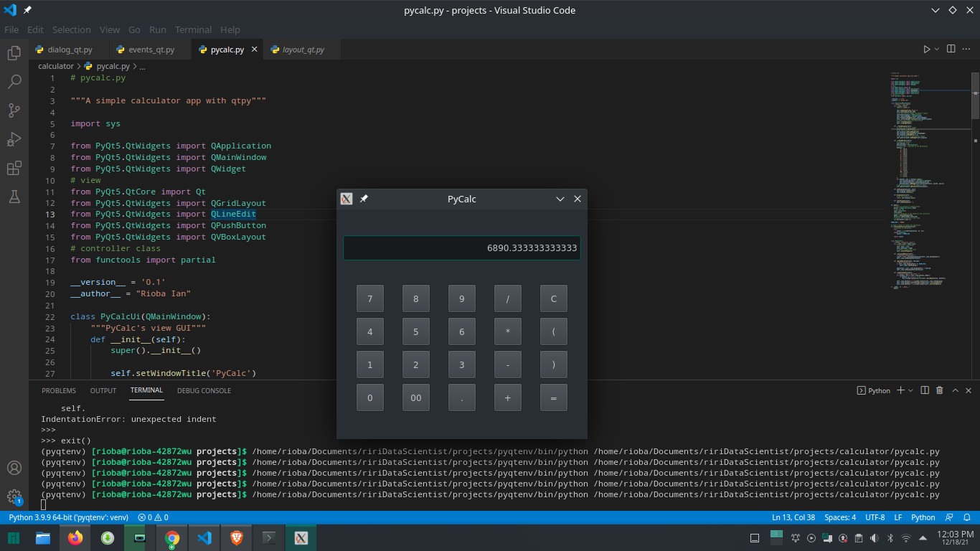The width and height of the screenshot is (980, 551).
Task: Maximize the terminal panel size
Action: coord(956,390)
